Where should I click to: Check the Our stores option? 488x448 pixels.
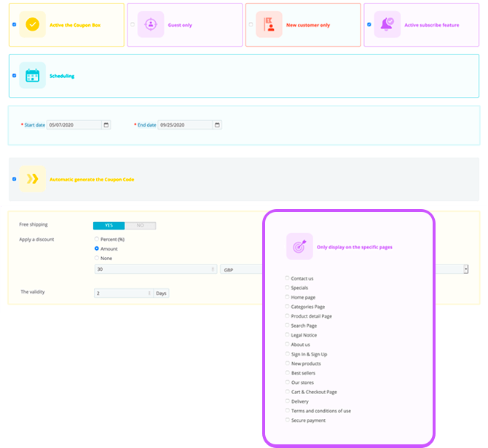(288, 382)
